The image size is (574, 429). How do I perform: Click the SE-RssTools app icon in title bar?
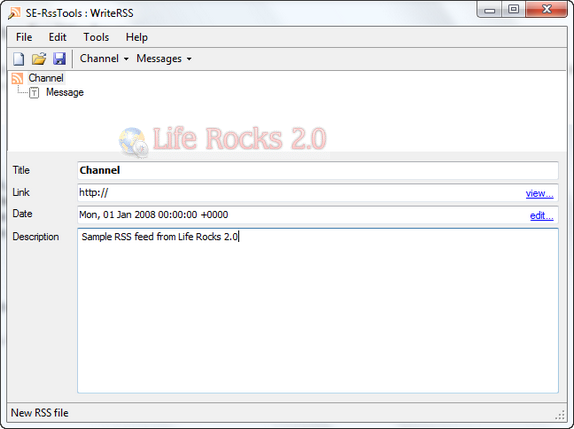(x=14, y=13)
